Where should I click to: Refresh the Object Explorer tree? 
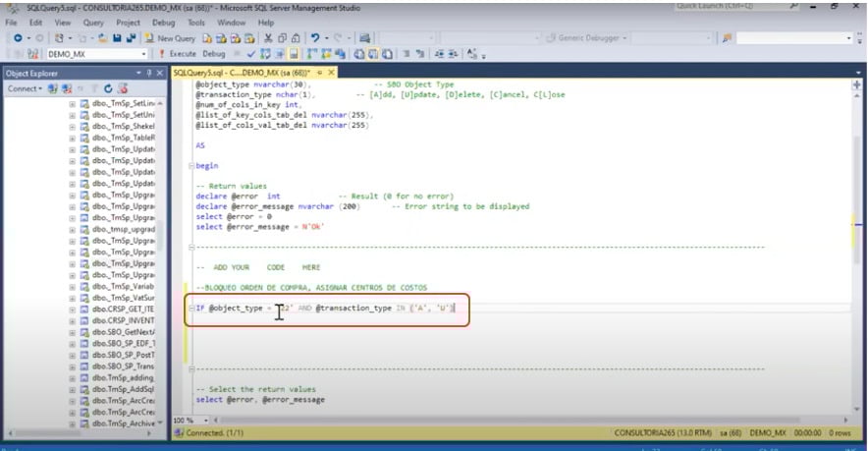[108, 88]
